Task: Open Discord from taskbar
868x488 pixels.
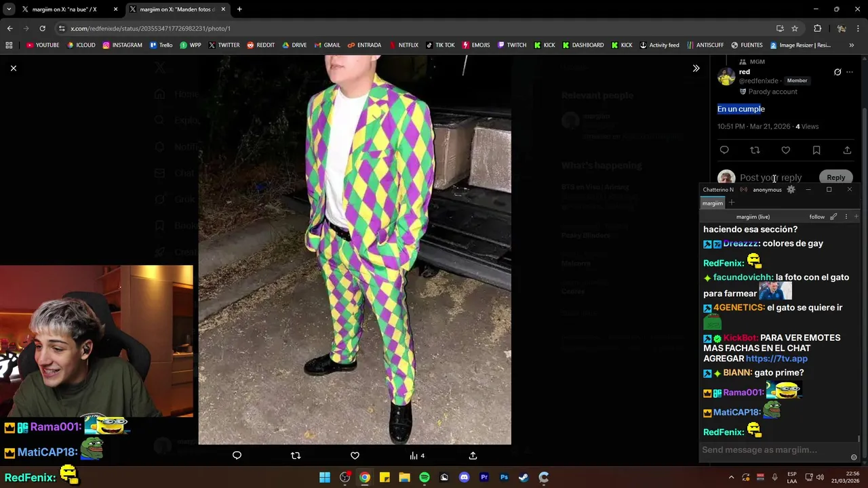Action: [x=464, y=477]
